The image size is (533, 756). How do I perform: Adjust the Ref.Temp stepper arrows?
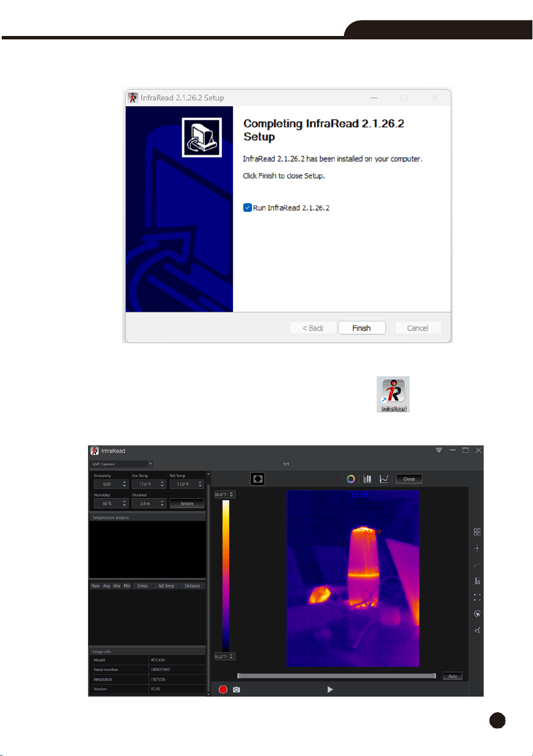click(x=201, y=484)
